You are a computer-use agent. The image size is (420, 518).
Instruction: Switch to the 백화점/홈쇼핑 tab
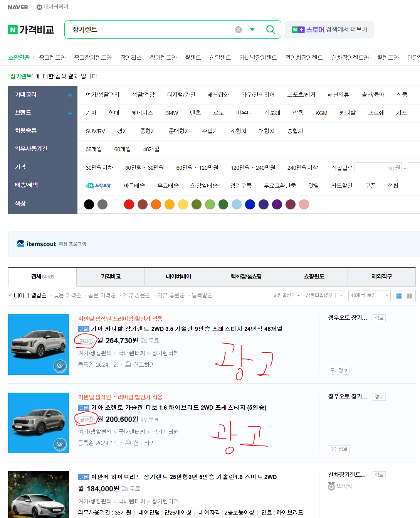(246, 277)
